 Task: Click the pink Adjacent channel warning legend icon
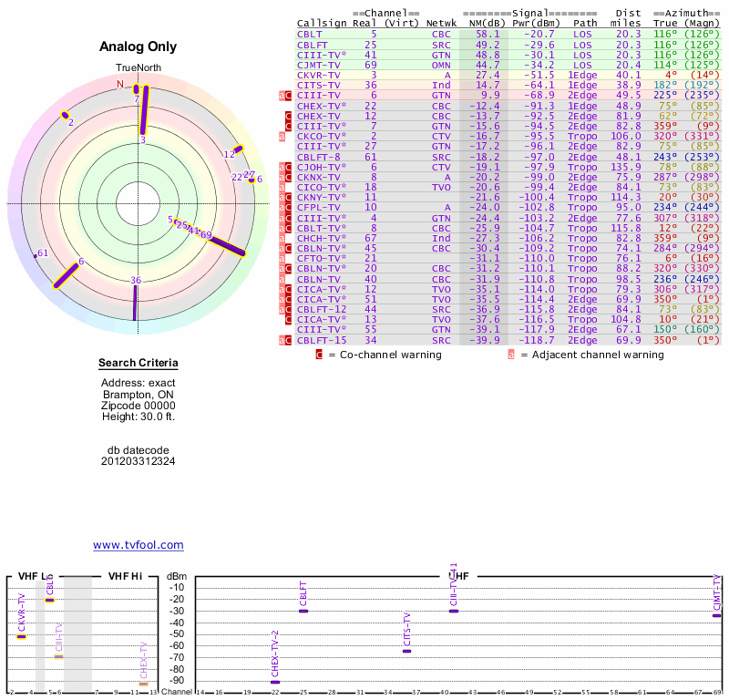pyautogui.click(x=511, y=355)
